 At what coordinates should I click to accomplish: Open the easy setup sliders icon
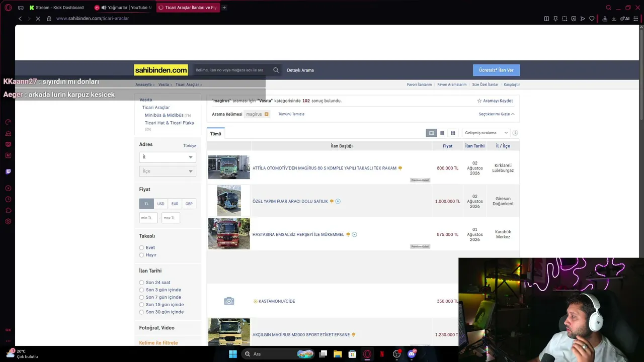click(x=636, y=19)
